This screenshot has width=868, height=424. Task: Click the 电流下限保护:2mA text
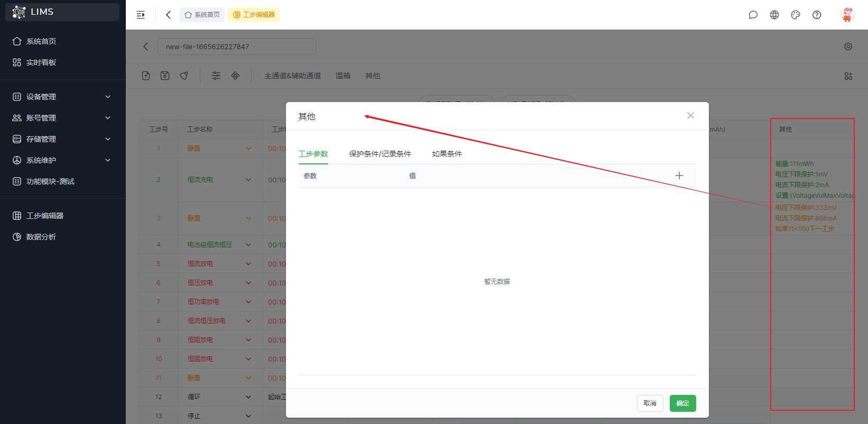coord(802,185)
